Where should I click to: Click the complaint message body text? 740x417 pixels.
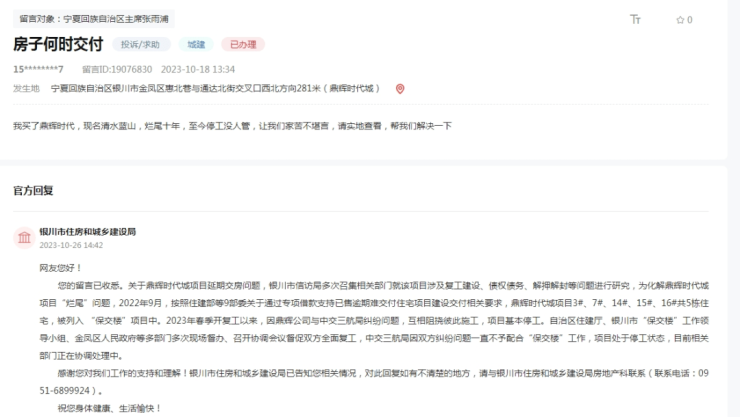tap(232, 126)
